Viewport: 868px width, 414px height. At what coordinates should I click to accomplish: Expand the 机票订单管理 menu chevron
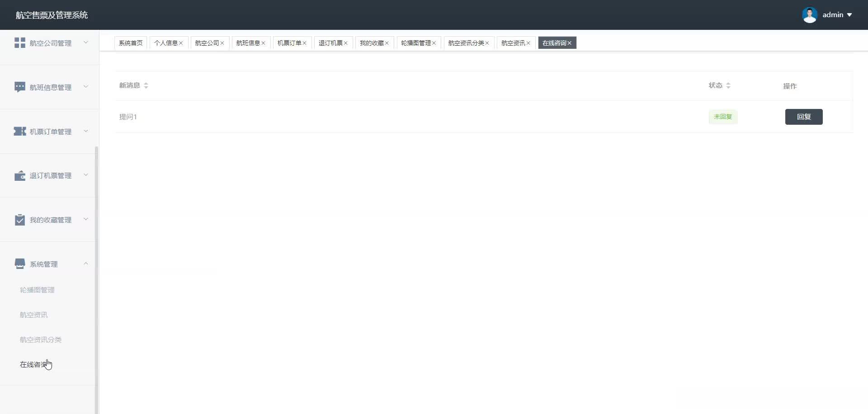[x=86, y=131]
